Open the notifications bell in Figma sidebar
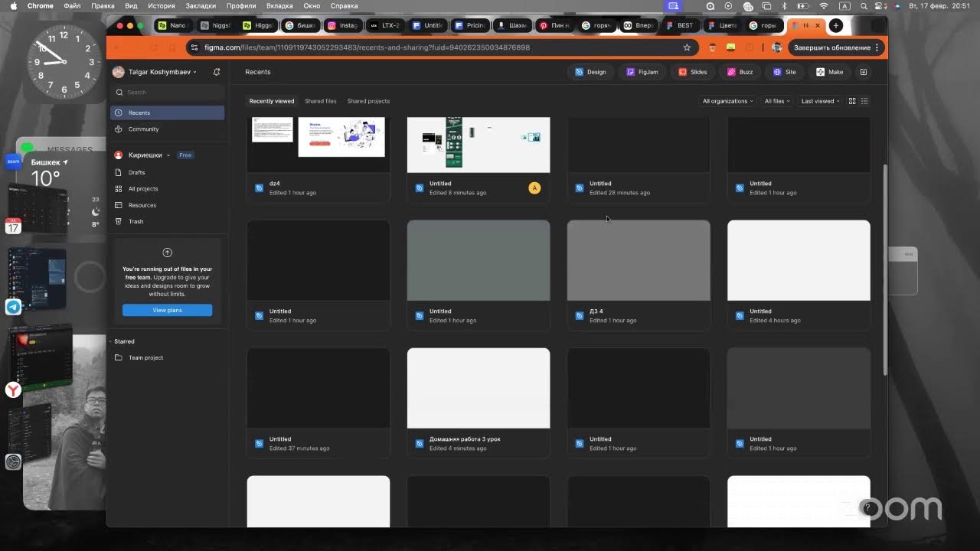Screen dimensions: 980x551 (217, 72)
